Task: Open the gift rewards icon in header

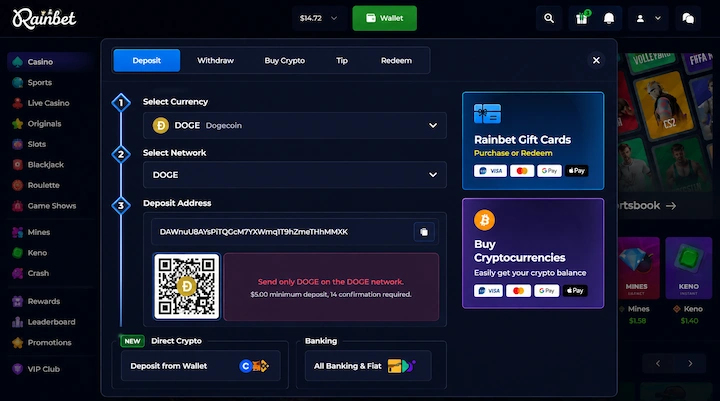Action: pyautogui.click(x=582, y=18)
